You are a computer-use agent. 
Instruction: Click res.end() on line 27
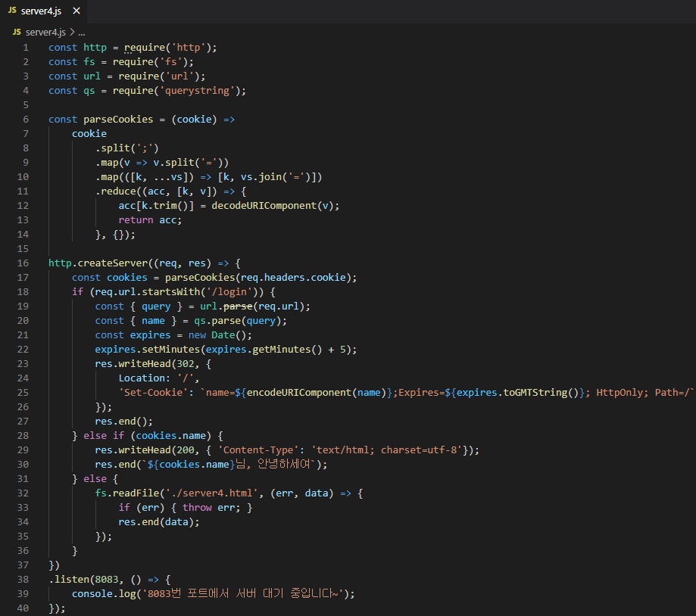click(121, 422)
